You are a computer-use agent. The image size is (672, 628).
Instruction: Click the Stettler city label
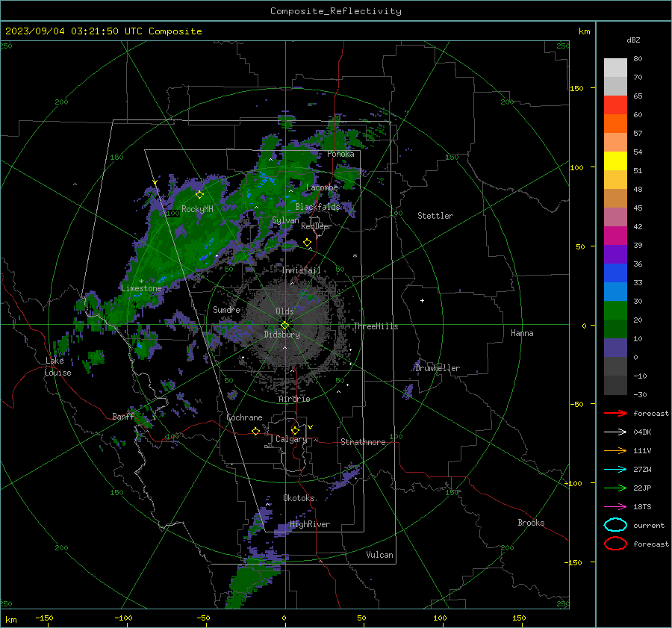[435, 216]
